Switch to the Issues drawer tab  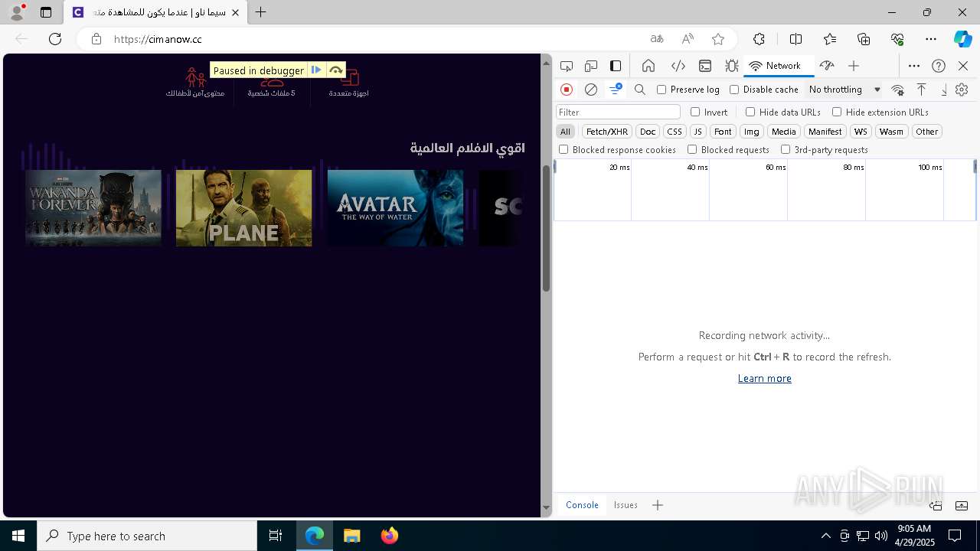pos(626,505)
